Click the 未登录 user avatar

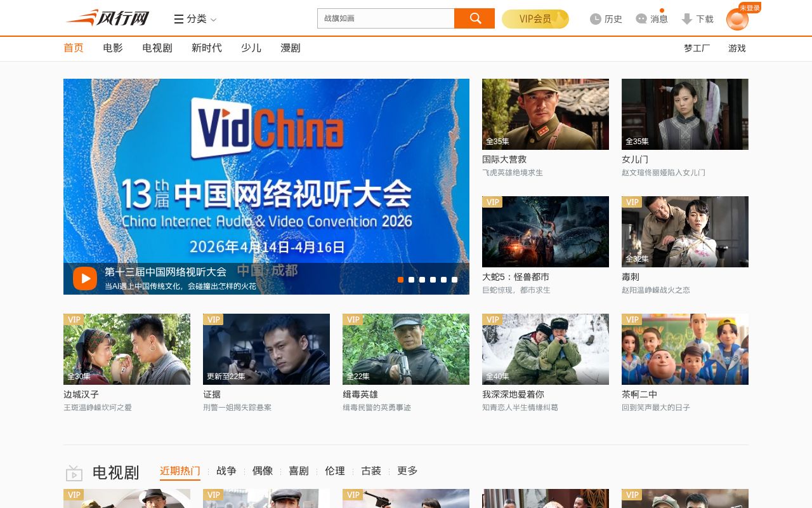737,19
